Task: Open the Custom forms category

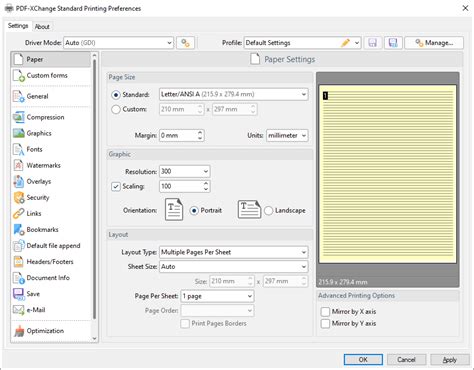Action: click(x=51, y=76)
